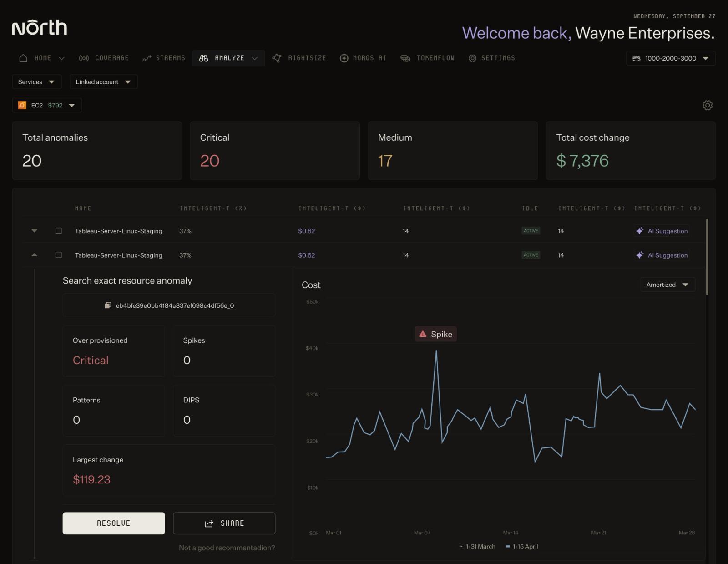Click the Coverage broadcast icon
Image resolution: width=728 pixels, height=564 pixels.
tap(84, 58)
